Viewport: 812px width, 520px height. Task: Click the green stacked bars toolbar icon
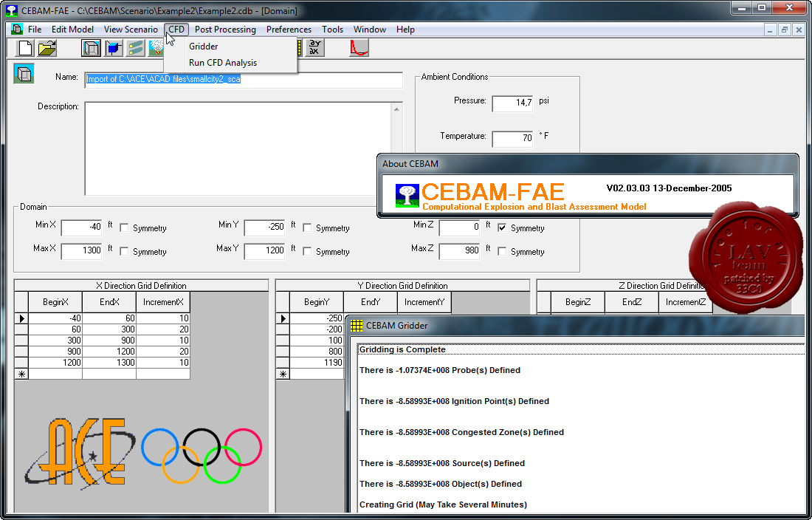click(136, 48)
